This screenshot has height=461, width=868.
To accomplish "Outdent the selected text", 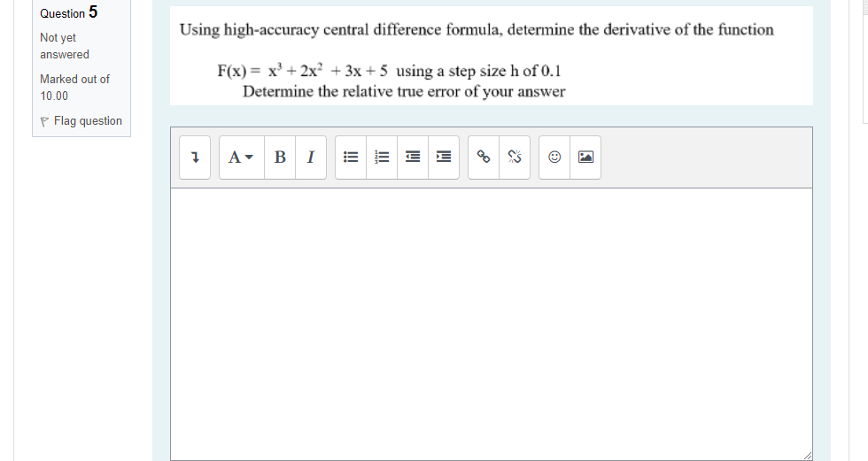I will (413, 158).
